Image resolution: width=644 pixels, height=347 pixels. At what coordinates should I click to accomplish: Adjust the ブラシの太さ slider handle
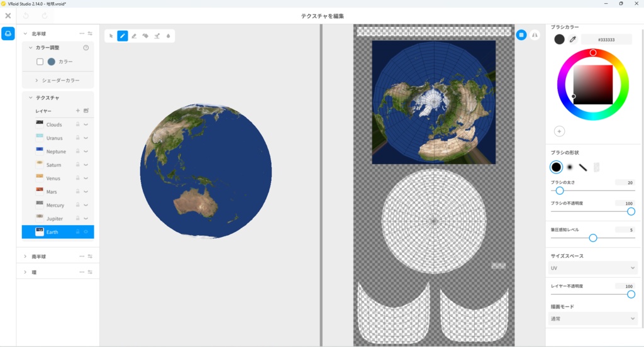click(x=559, y=191)
